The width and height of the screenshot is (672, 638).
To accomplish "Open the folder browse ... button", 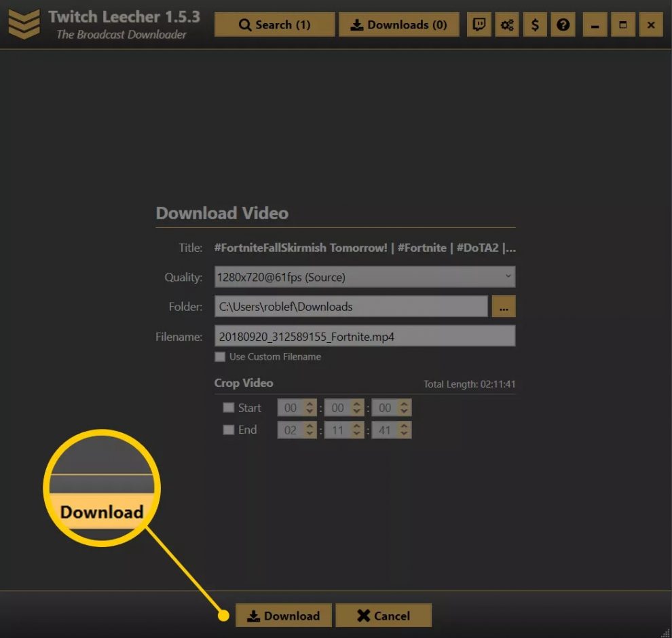I will click(504, 306).
